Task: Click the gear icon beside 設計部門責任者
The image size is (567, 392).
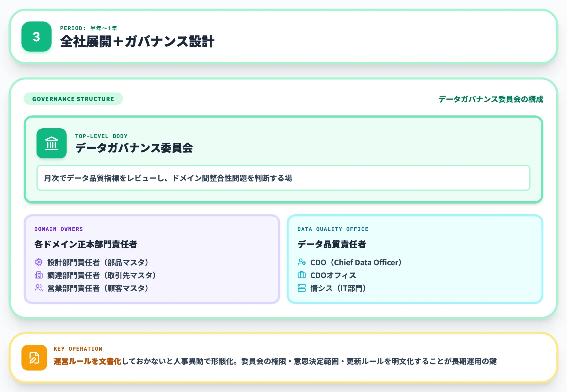Action: 39,262
